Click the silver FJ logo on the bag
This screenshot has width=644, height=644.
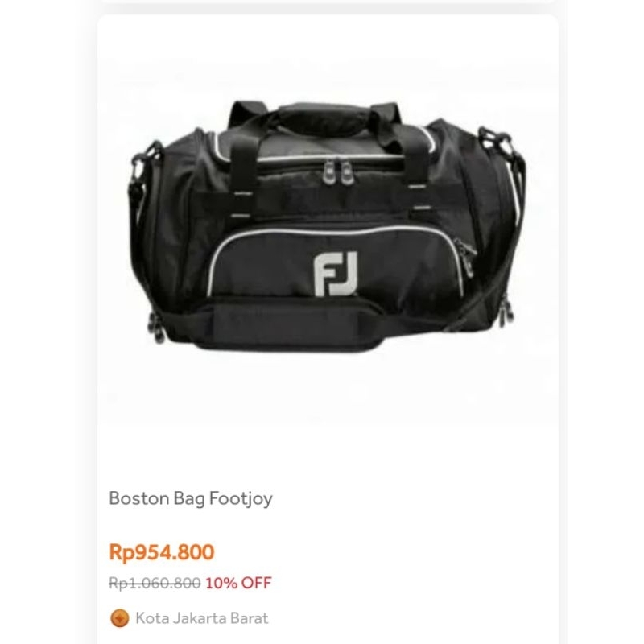336,274
